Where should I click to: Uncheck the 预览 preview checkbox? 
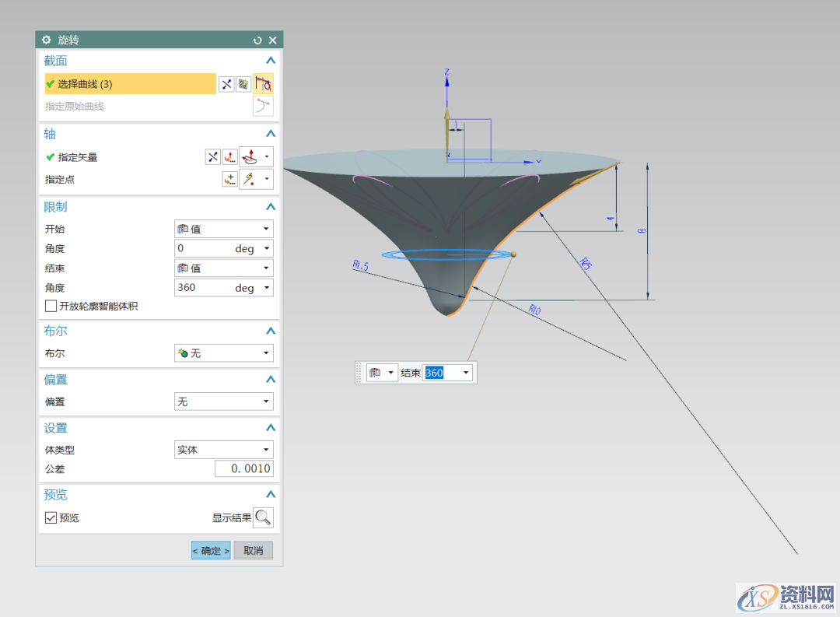point(51,518)
